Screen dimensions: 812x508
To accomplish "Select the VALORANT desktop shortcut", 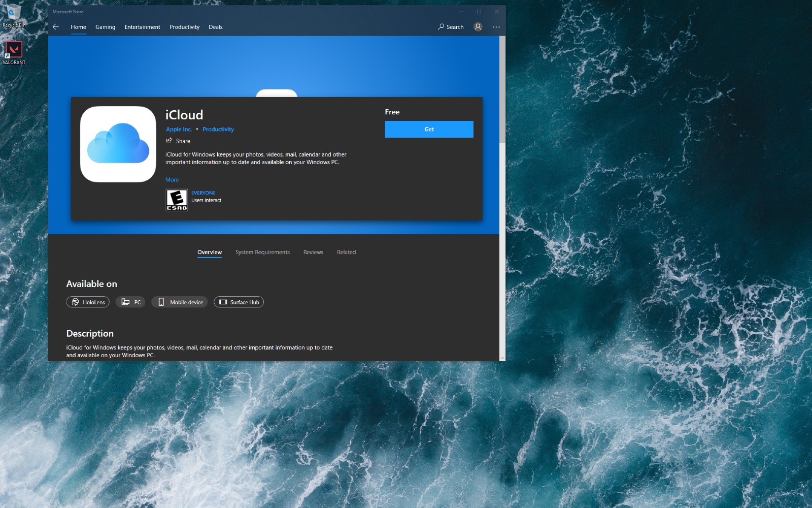I will click(14, 53).
